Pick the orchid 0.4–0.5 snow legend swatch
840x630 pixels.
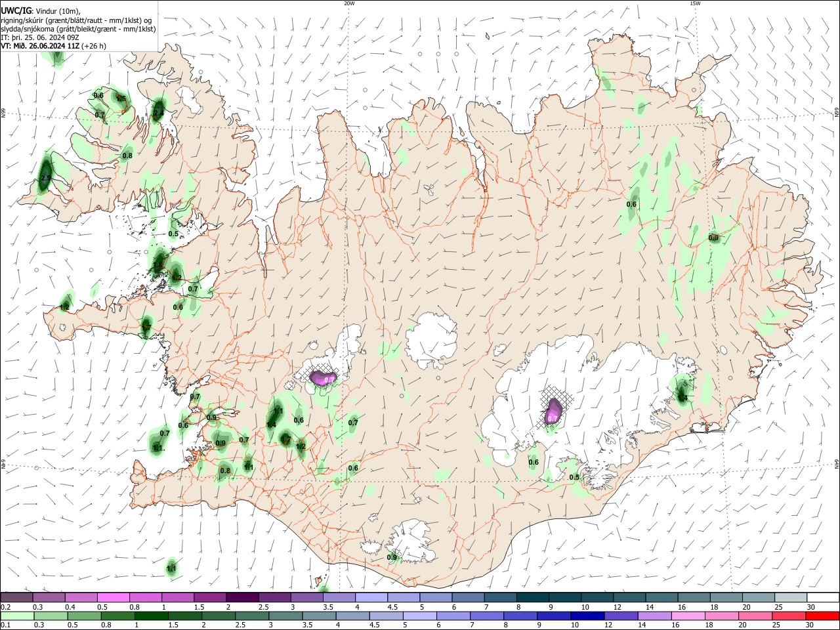pos(81,598)
